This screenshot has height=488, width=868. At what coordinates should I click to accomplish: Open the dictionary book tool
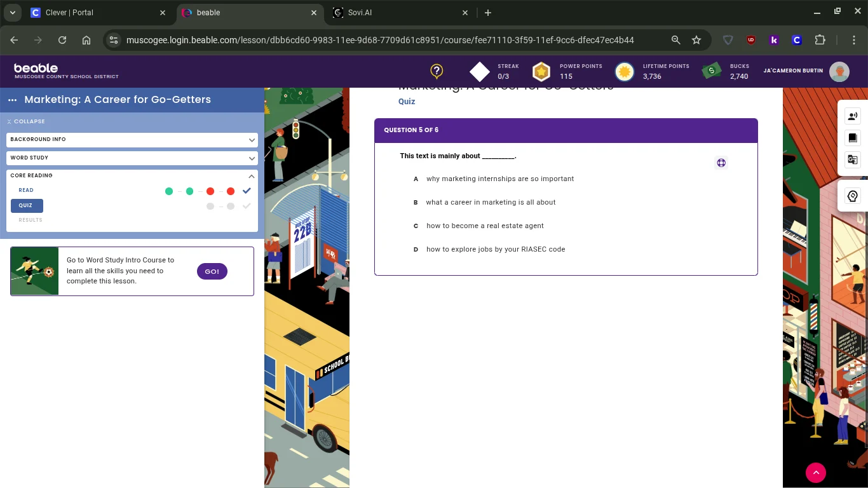pos(853,138)
